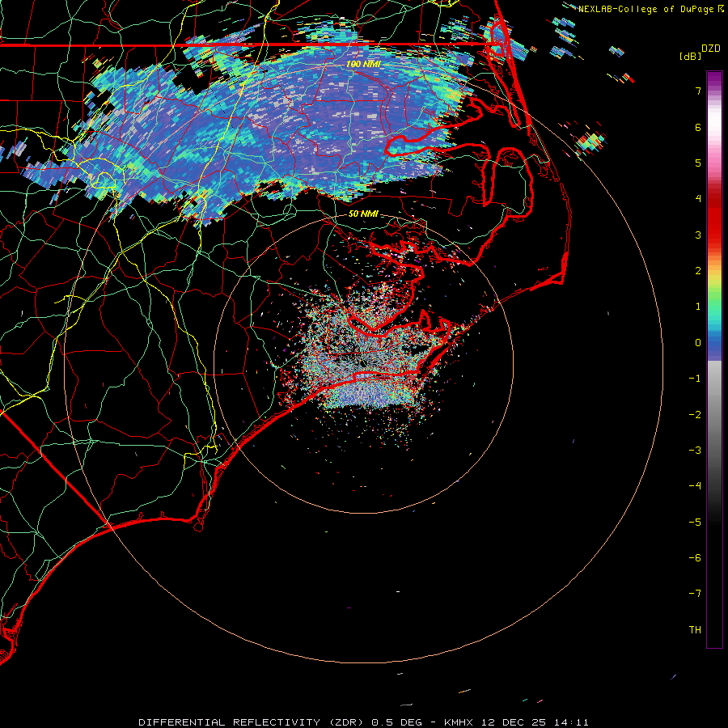This screenshot has width=728, height=728.
Task: Click the "3" value on the color scale
Action: (x=698, y=235)
